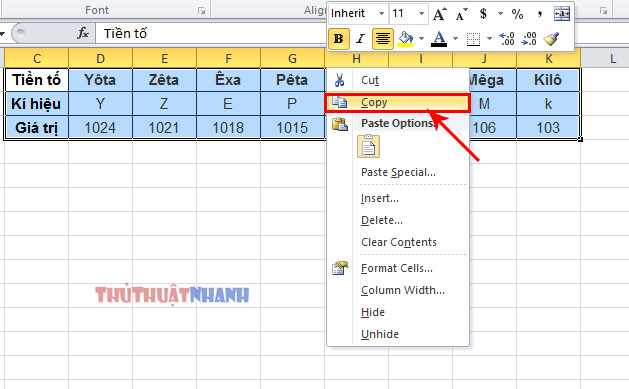This screenshot has height=389, width=629.
Task: Select column F header
Action: pos(228,59)
